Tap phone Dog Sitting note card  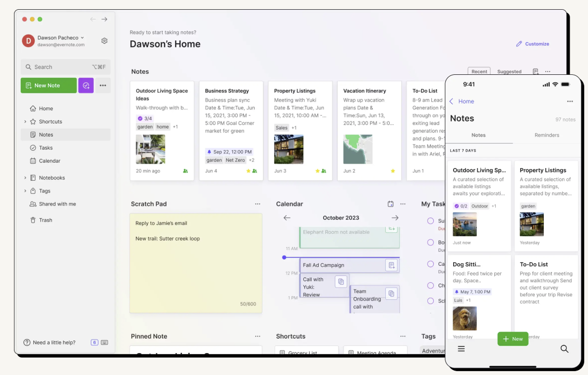click(479, 297)
